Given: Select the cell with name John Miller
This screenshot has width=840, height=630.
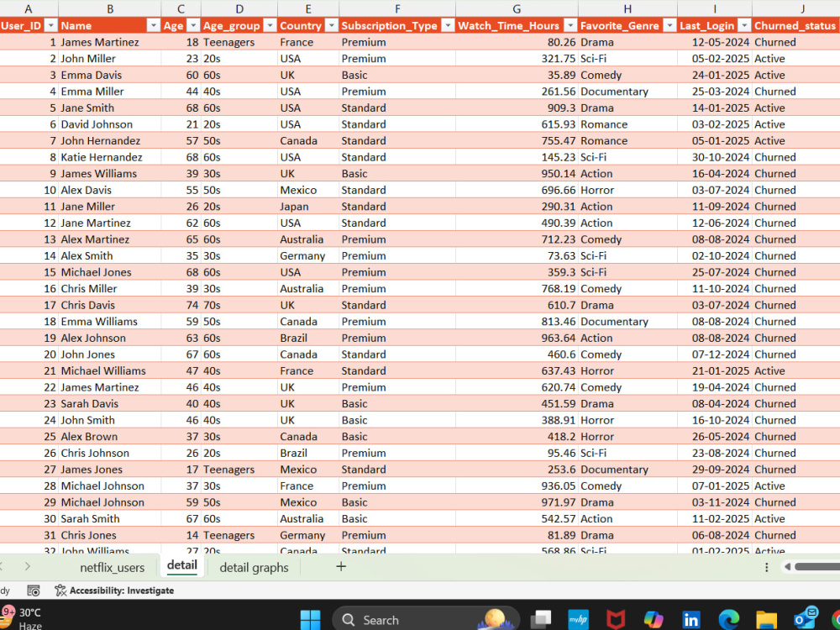Looking at the screenshot, I should pyautogui.click(x=110, y=59).
